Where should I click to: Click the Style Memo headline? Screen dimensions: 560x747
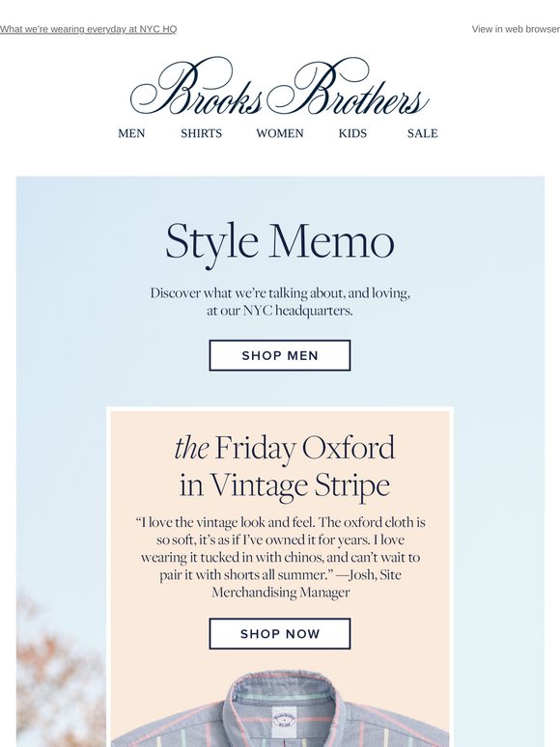pyautogui.click(x=280, y=241)
